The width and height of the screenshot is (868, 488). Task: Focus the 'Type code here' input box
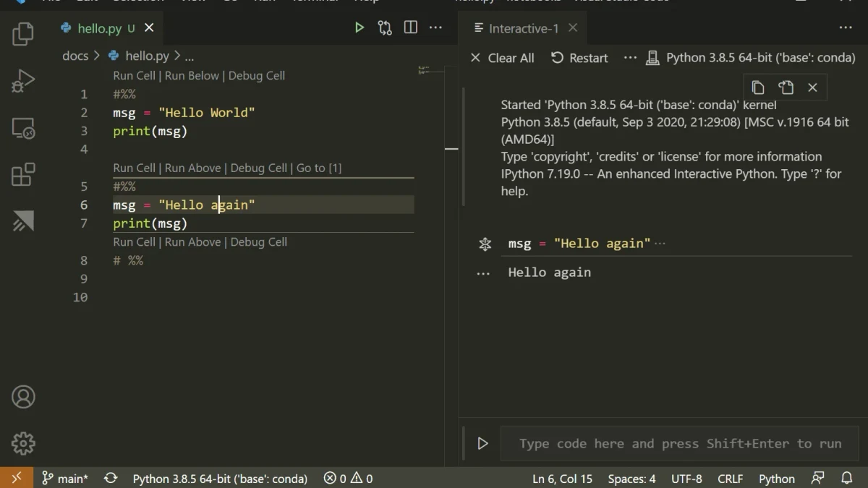[x=680, y=444]
